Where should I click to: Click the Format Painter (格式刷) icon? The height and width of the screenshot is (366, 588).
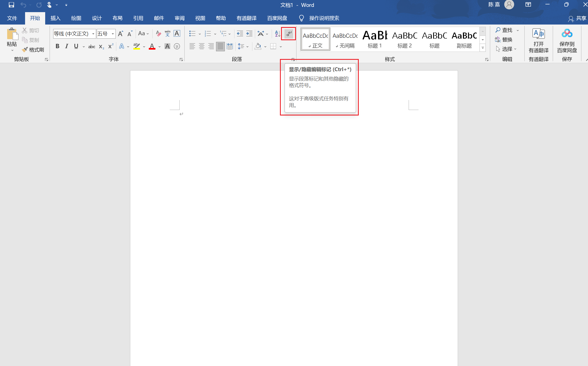coord(25,50)
